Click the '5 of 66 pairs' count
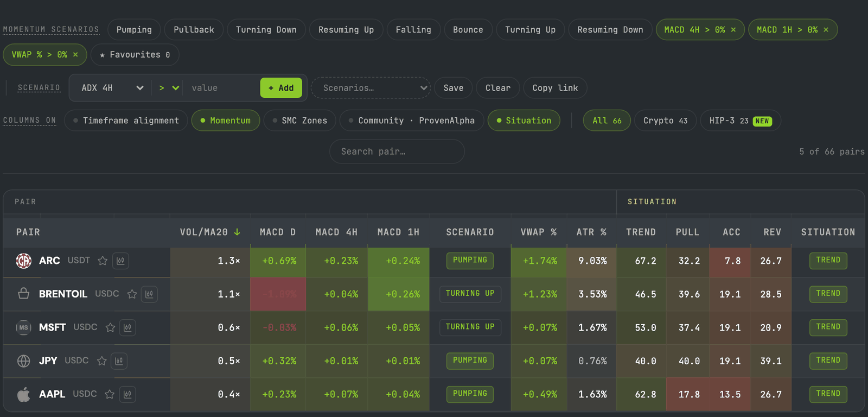The width and height of the screenshot is (868, 417). click(x=832, y=152)
